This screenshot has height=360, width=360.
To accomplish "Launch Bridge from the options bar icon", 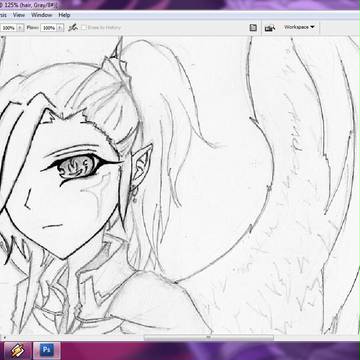I will point(270,28).
